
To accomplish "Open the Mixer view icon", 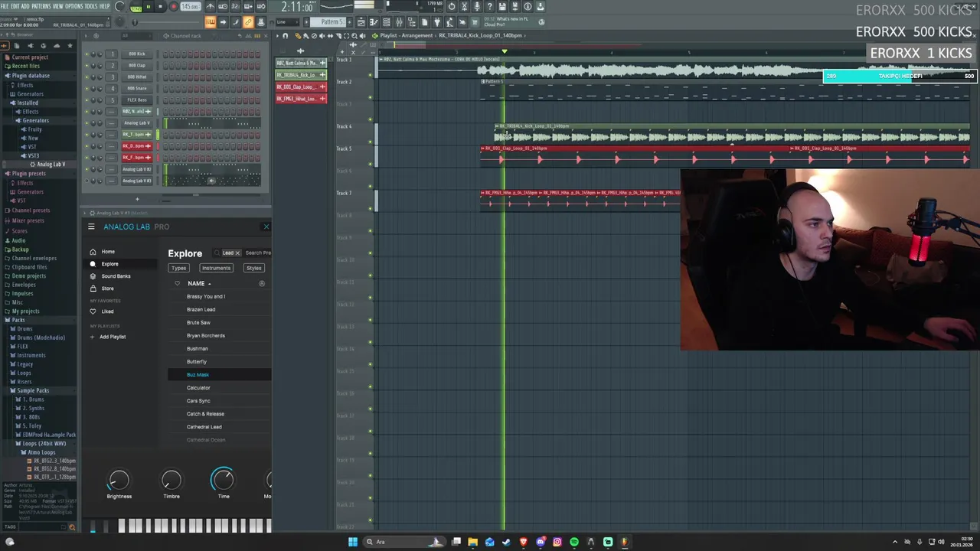I will [398, 22].
